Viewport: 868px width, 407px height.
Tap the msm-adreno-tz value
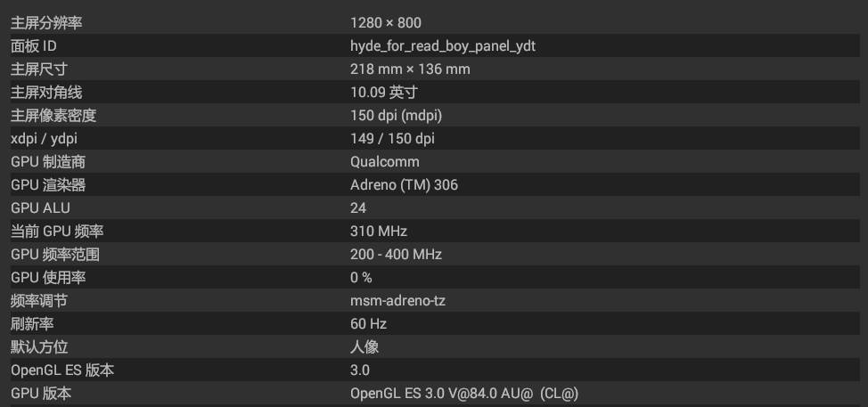tap(397, 300)
